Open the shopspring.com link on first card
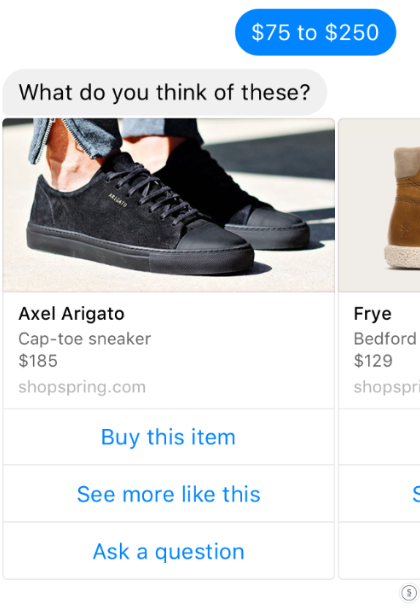Viewport: 420px width, 612px height. point(82,387)
